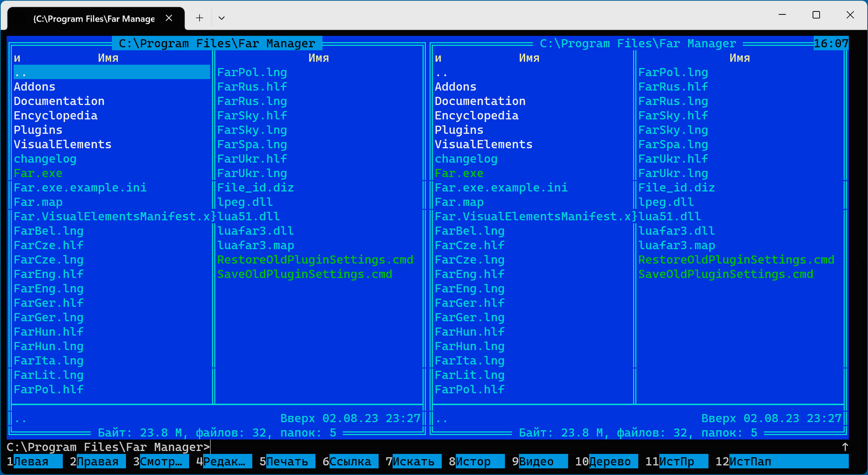
Task: Select VisualElements folder in left panel
Action: click(x=63, y=144)
